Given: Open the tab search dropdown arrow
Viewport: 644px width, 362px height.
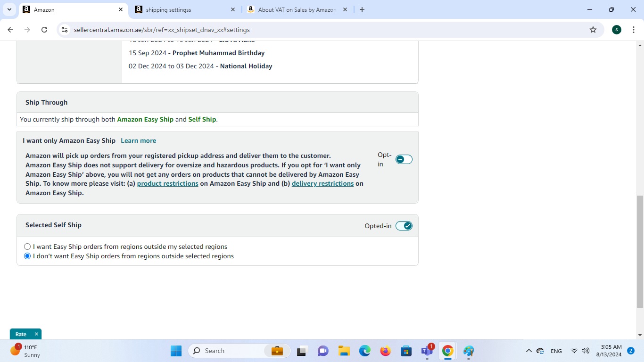Looking at the screenshot, I should 9,9.
